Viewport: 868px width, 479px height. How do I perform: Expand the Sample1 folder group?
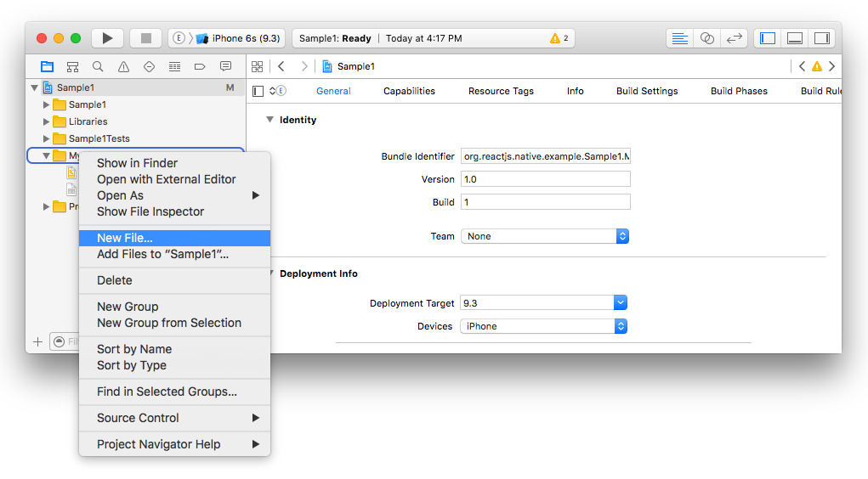point(47,104)
